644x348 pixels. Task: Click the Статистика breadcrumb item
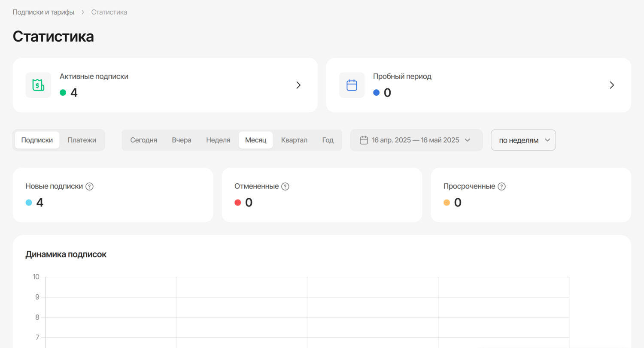[109, 12]
